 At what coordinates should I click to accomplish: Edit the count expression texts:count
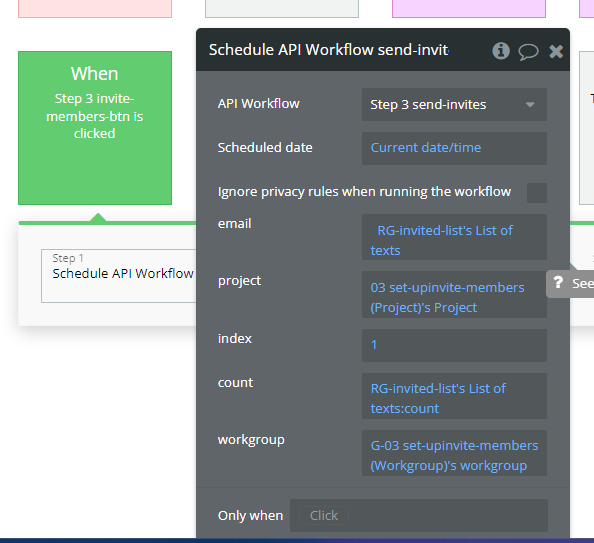point(454,396)
